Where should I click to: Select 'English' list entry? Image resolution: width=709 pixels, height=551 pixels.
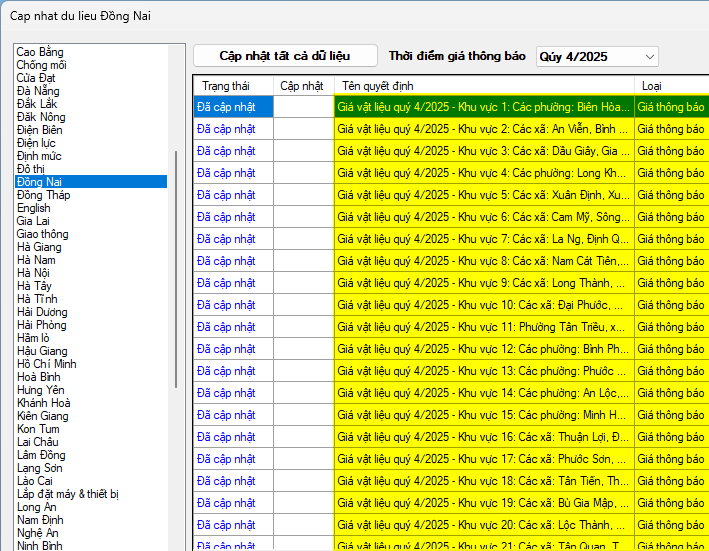point(34,208)
